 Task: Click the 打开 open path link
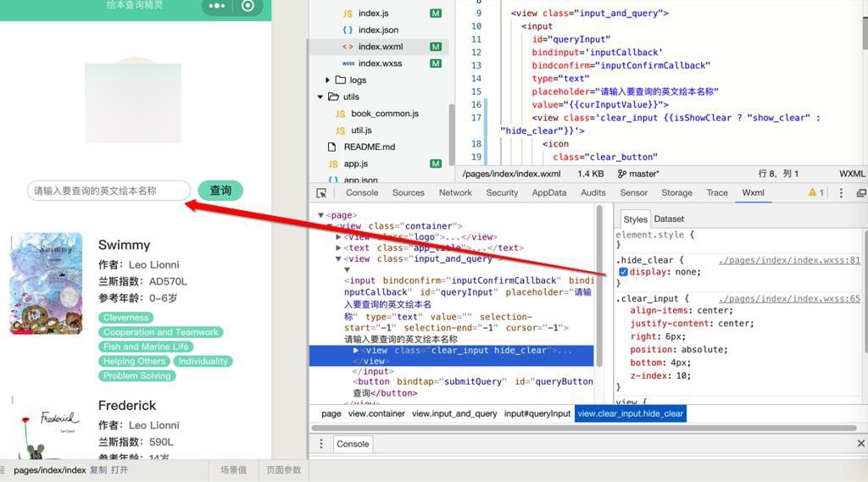pos(119,470)
